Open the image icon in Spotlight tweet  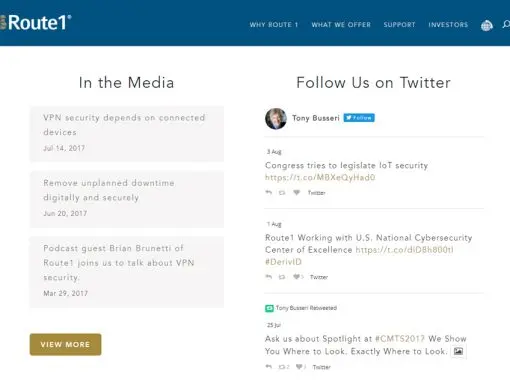458,351
